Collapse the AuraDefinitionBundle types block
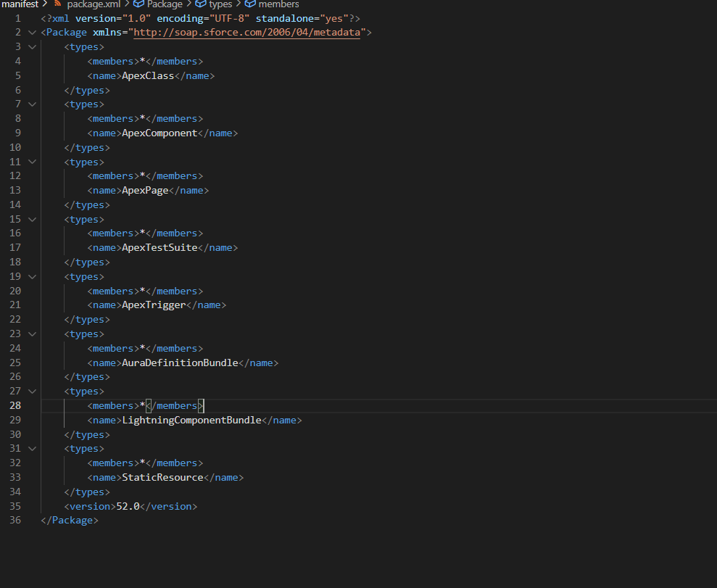 [x=32, y=334]
